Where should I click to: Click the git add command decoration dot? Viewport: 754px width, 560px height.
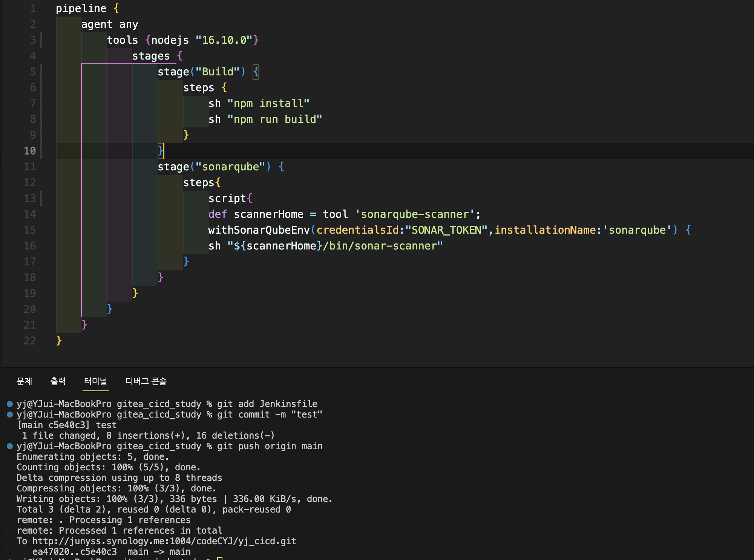pos(10,404)
